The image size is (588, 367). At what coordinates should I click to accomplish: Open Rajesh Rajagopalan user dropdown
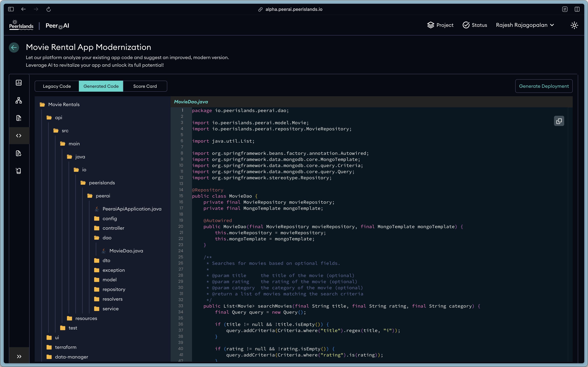pyautogui.click(x=525, y=25)
